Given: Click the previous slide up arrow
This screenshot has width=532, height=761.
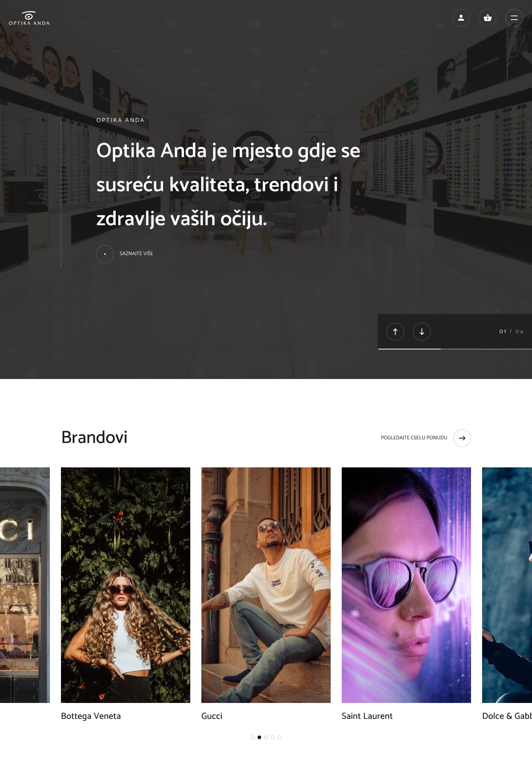Looking at the screenshot, I should pyautogui.click(x=395, y=332).
